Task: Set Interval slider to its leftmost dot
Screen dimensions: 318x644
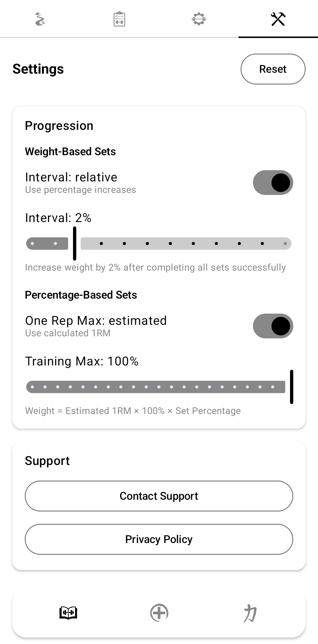Action: click(32, 244)
